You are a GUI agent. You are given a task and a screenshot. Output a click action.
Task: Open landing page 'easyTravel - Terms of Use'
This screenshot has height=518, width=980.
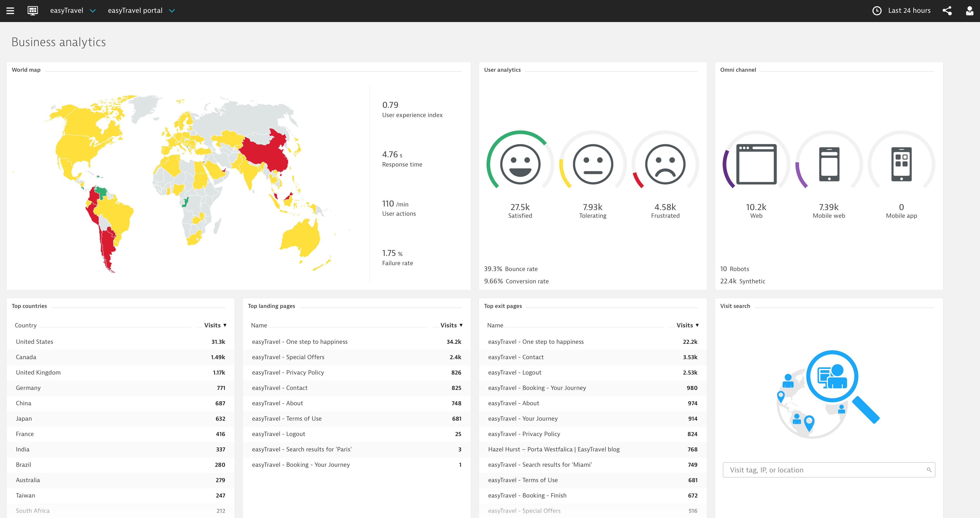tap(286, 418)
